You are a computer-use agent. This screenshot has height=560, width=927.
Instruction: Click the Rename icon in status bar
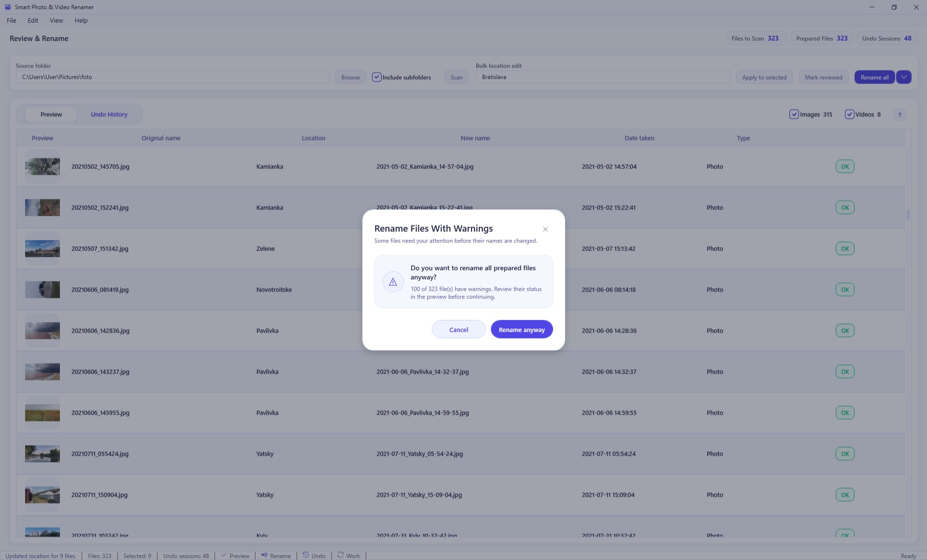click(x=264, y=555)
